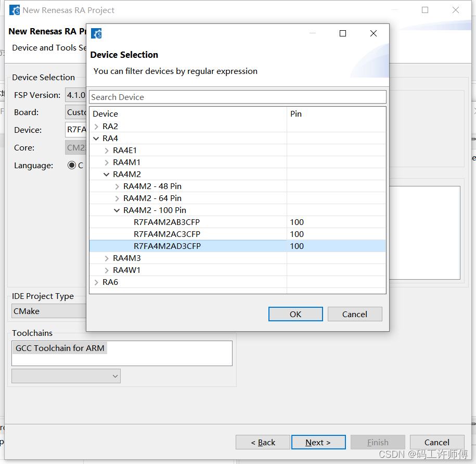This screenshot has height=464, width=476.
Task: Click the RA4W1 label
Action: 126,270
